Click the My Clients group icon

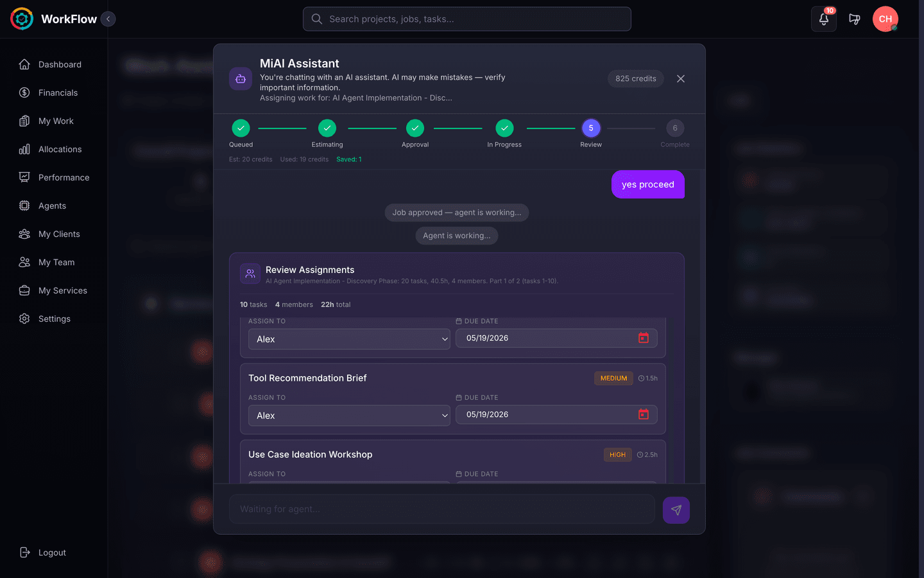point(24,234)
